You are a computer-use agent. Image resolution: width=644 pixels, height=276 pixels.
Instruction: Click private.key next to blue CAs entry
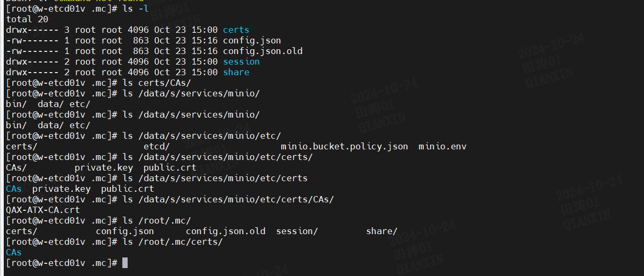point(61,189)
